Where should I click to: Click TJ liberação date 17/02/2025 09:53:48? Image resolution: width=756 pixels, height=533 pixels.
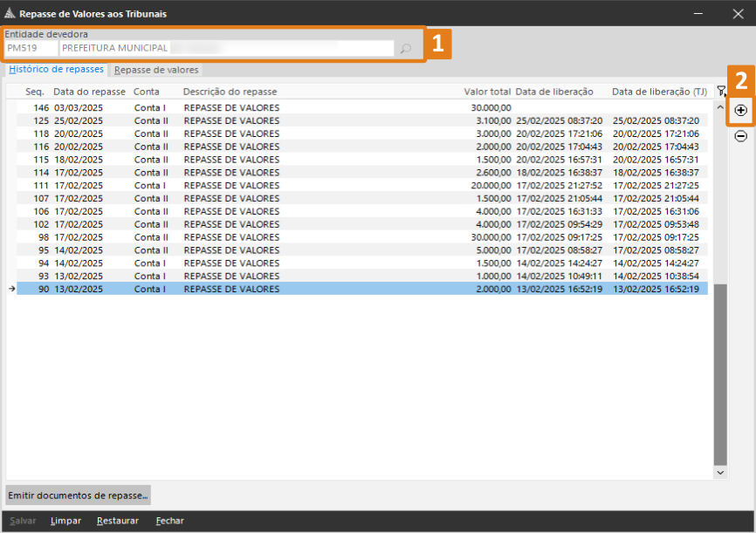click(x=656, y=224)
